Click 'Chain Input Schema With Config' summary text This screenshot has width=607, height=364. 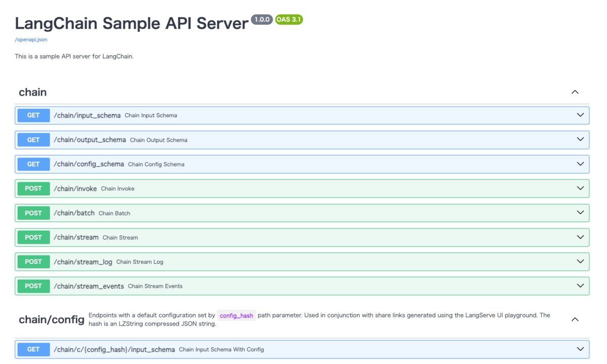[222, 349]
